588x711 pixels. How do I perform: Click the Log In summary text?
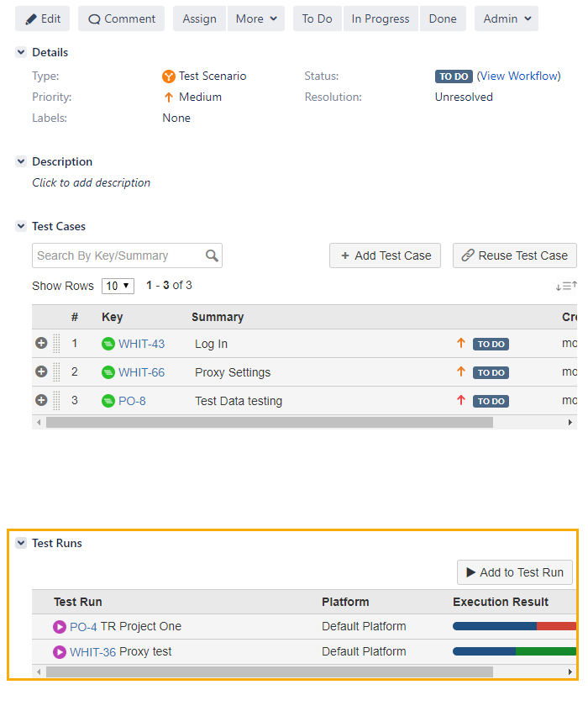coord(212,345)
